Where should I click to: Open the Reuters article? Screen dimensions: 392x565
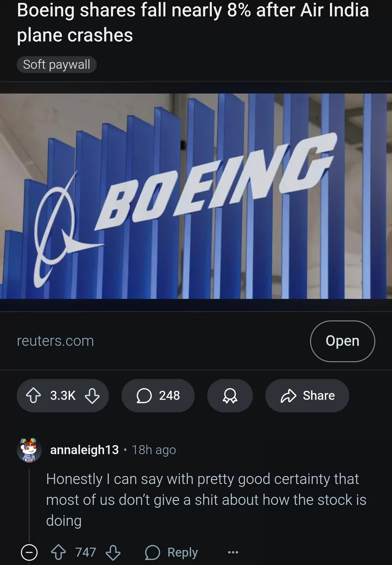click(342, 341)
